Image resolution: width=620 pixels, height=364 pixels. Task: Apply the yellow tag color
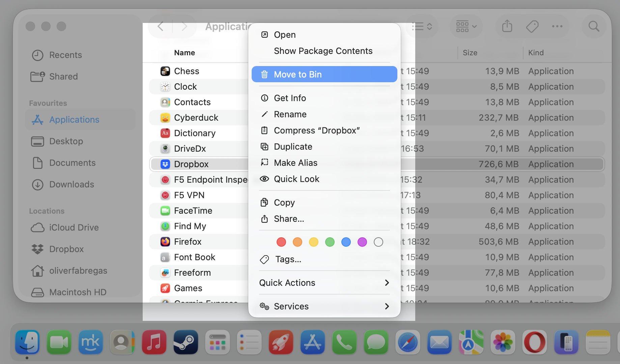(314, 242)
